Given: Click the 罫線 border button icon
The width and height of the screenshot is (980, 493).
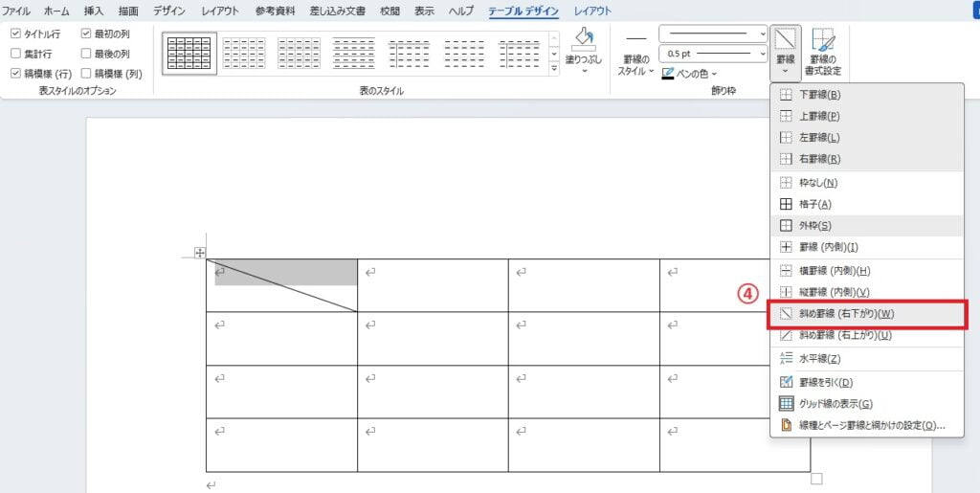Looking at the screenshot, I should 785,38.
